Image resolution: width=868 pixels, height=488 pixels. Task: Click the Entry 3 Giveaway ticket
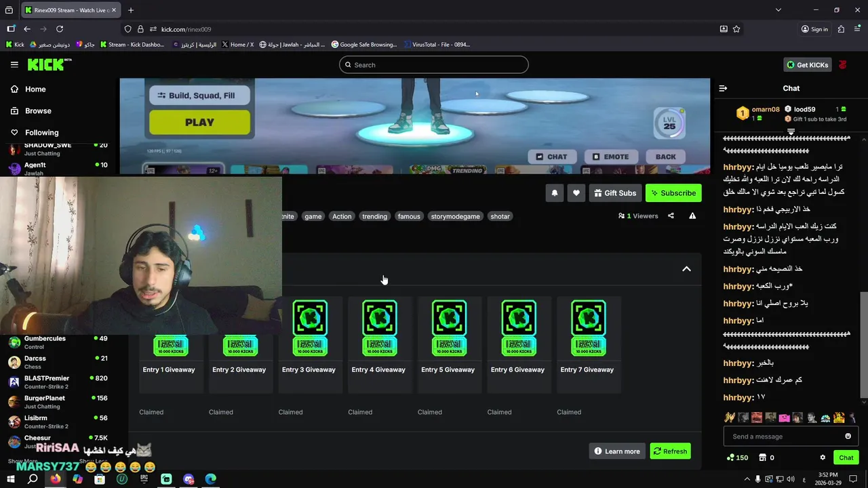[310, 328]
